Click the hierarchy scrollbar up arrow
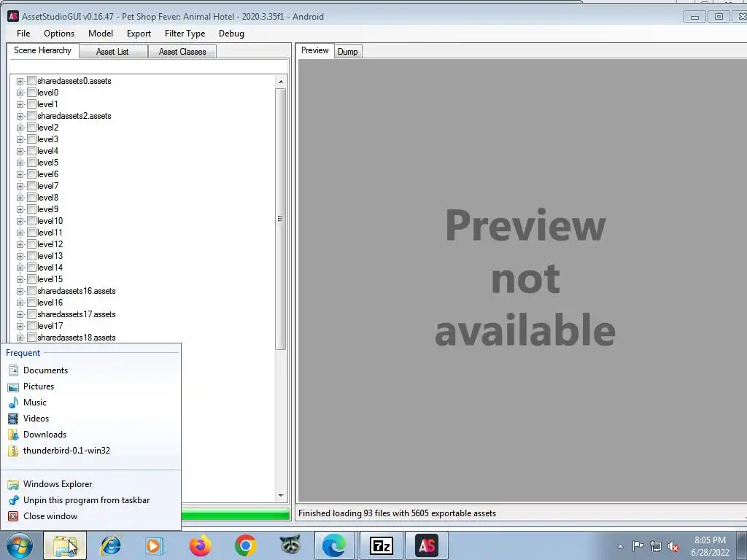The width and height of the screenshot is (747, 560). [x=281, y=82]
